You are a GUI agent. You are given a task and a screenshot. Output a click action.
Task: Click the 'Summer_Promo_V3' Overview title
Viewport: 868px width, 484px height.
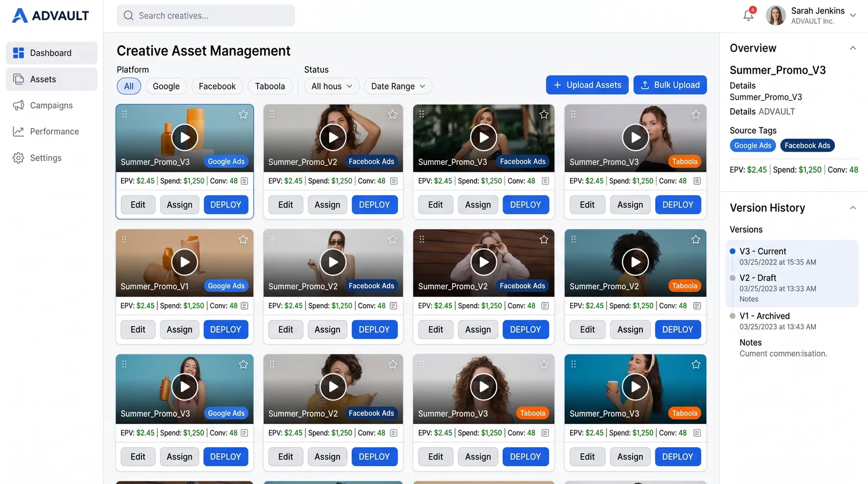777,70
